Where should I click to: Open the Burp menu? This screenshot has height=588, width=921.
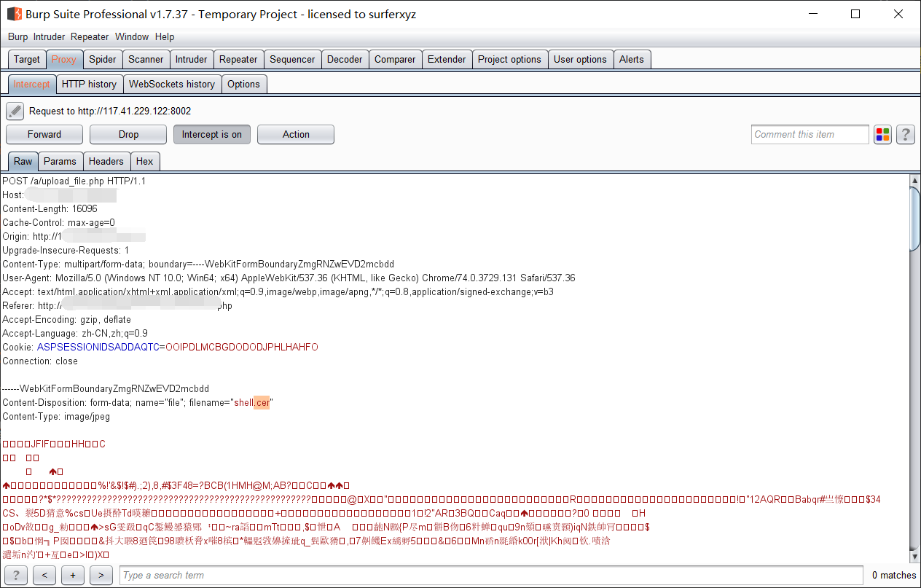[17, 36]
